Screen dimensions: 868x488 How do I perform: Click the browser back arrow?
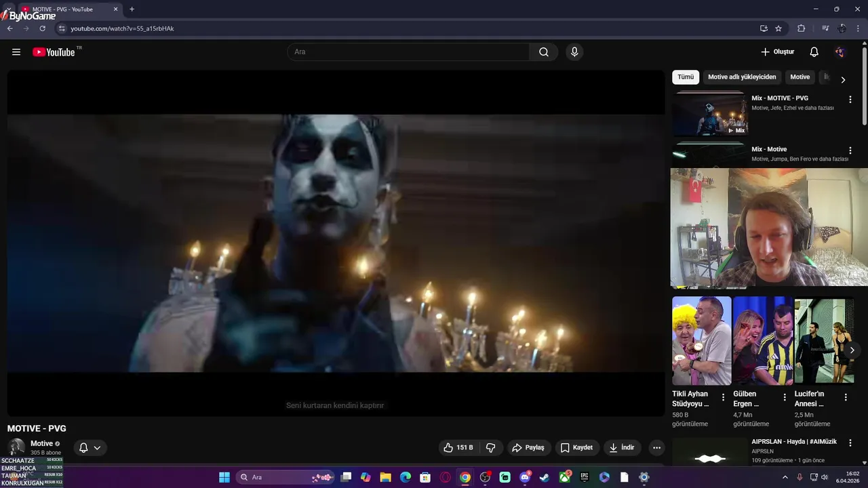10,28
